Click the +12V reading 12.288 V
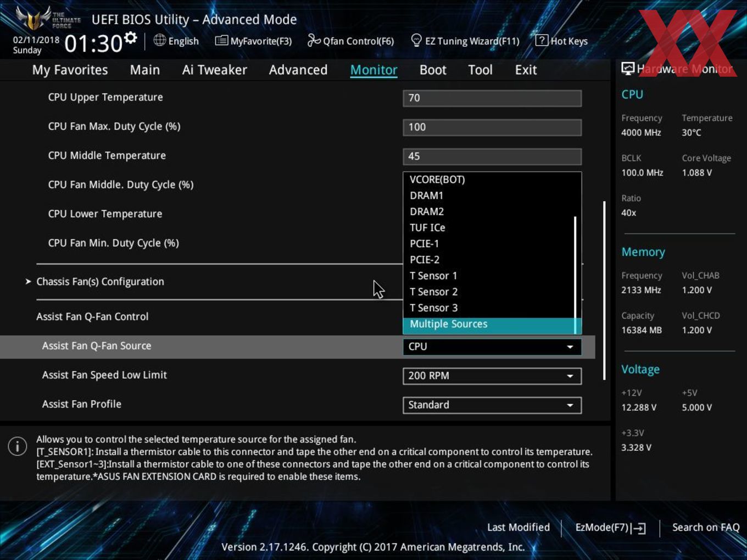The image size is (747, 560). (x=639, y=407)
